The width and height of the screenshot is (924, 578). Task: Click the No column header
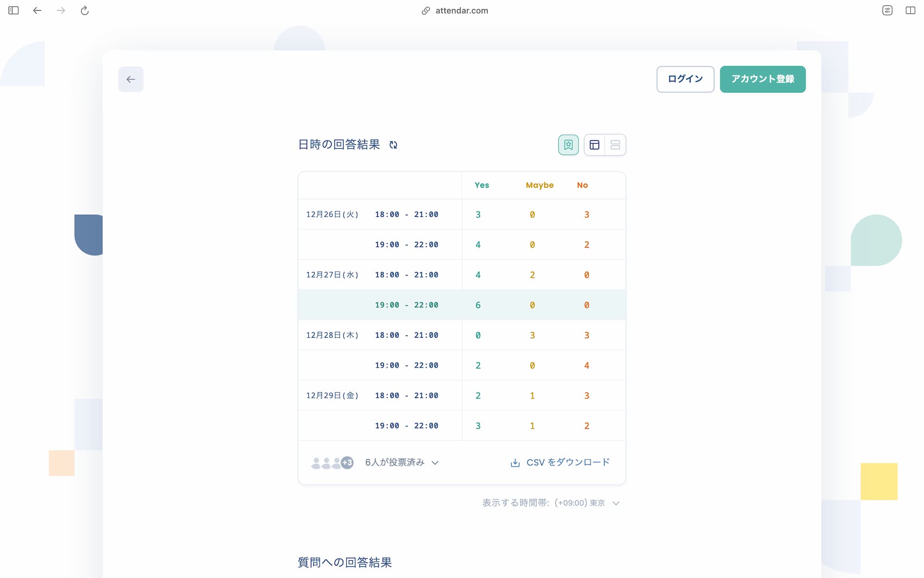click(582, 185)
